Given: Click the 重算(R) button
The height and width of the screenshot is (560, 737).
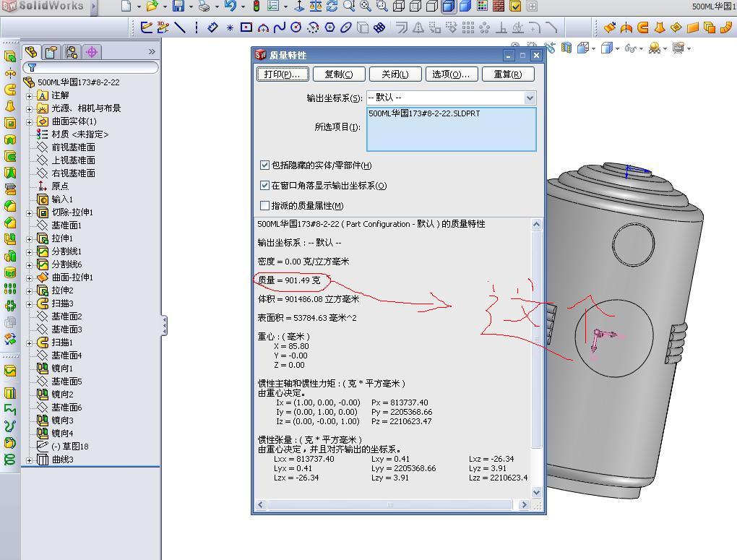Looking at the screenshot, I should (x=508, y=74).
